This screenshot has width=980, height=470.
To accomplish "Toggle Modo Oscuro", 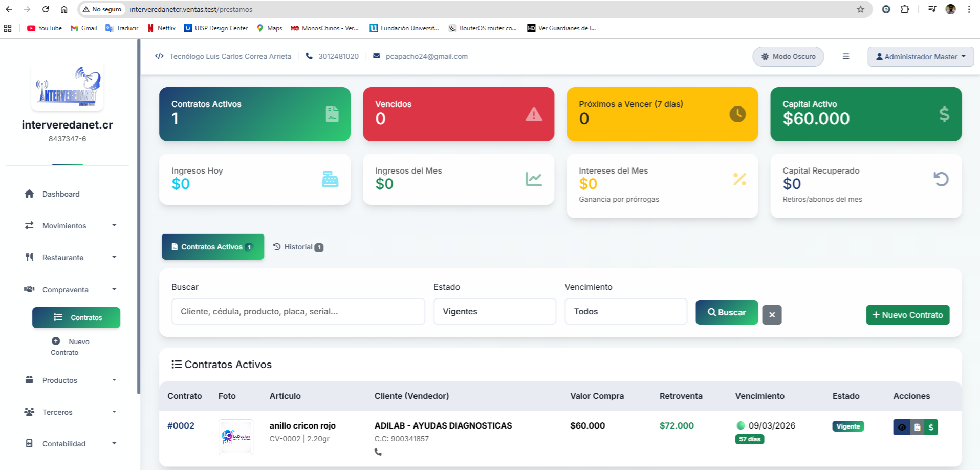I will click(x=788, y=56).
